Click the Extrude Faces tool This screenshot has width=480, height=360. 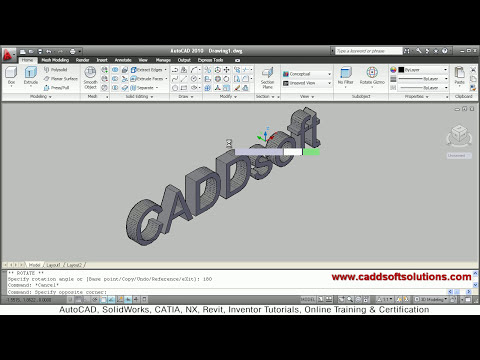click(x=149, y=79)
